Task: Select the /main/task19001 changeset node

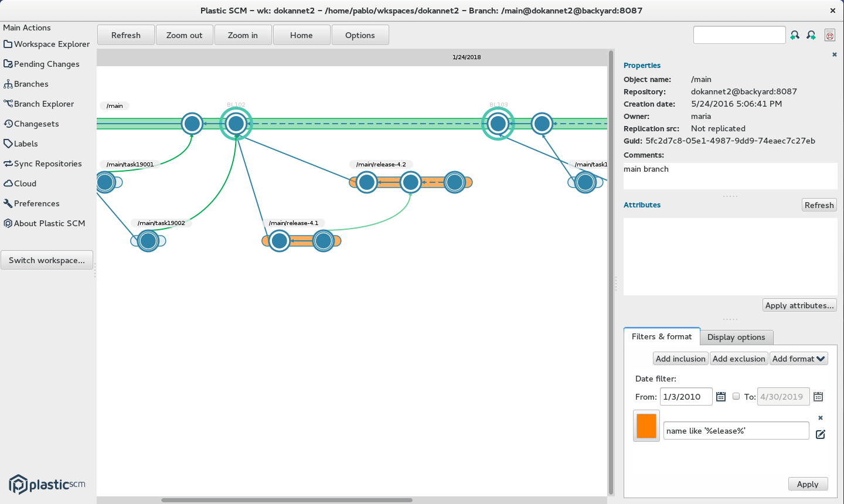Action: 105,182
